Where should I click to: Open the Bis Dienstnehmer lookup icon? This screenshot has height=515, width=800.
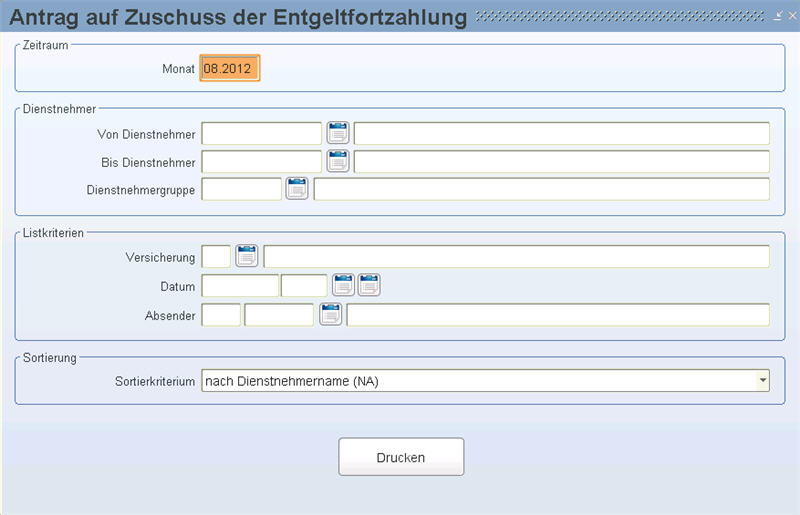[x=338, y=161]
